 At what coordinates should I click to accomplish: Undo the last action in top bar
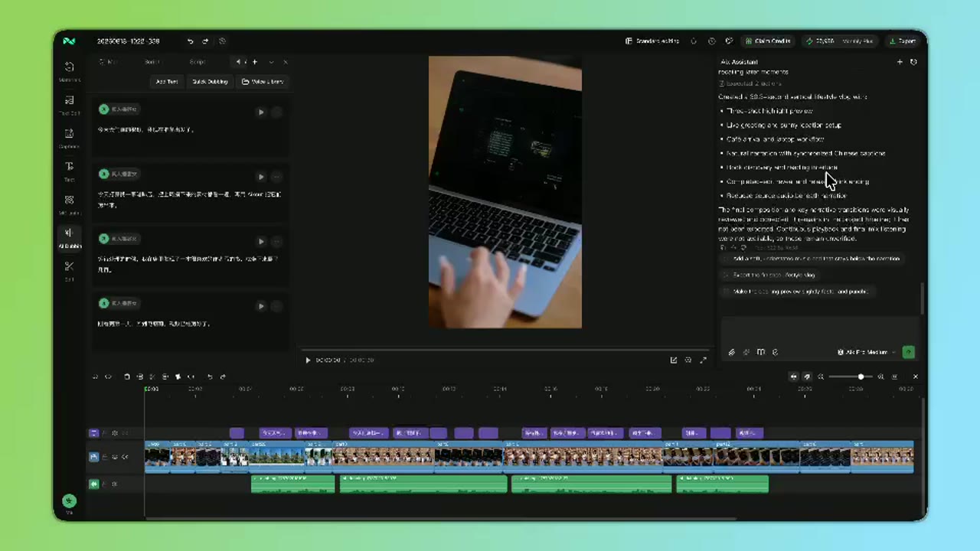point(191,41)
